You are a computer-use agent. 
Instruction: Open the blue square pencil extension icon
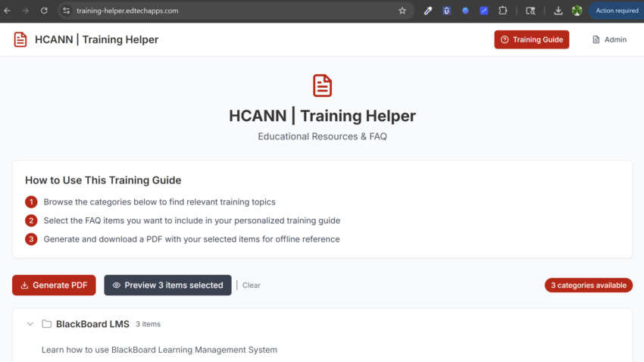click(x=484, y=11)
